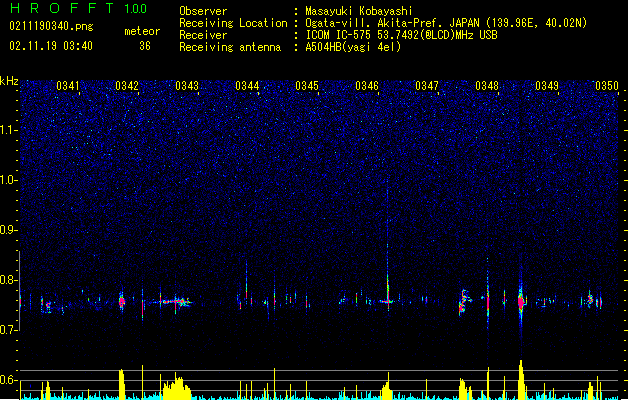Click the 0.7 kHz frequency axis label

[9, 330]
